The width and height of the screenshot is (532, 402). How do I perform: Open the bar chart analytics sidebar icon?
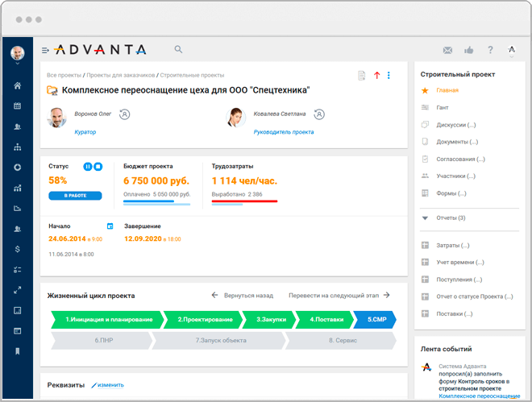click(17, 188)
